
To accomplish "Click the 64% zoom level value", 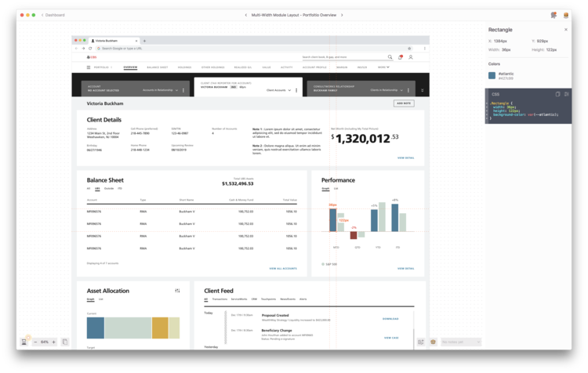I will coord(45,342).
